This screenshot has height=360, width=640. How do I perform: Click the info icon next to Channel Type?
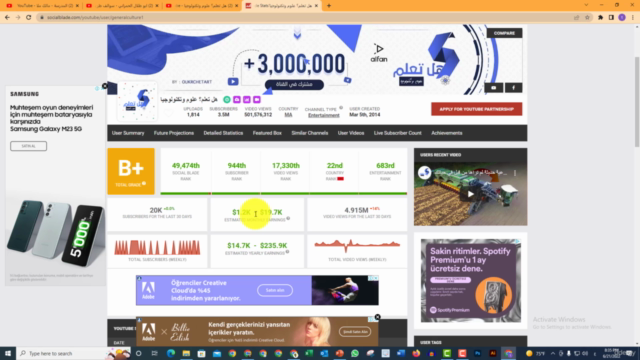point(341,108)
